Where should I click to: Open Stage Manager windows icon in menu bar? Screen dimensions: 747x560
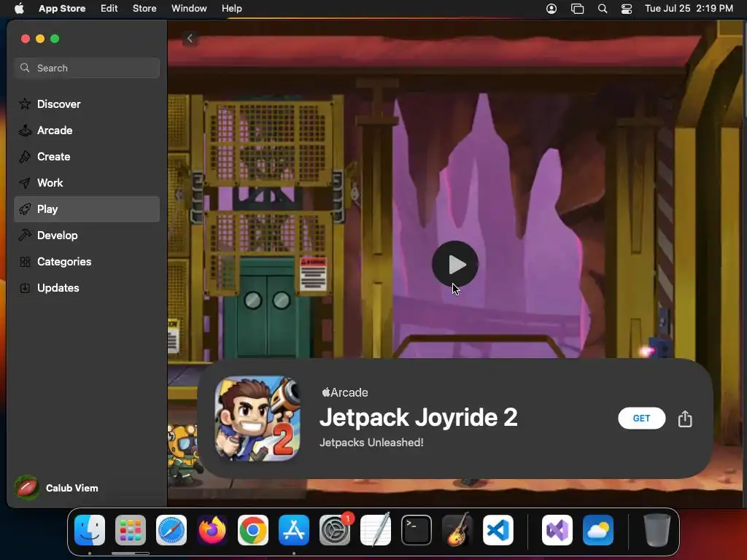(x=577, y=9)
